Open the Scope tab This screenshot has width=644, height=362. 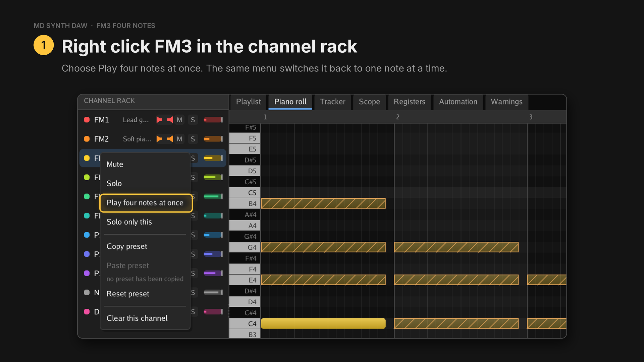[369, 102]
